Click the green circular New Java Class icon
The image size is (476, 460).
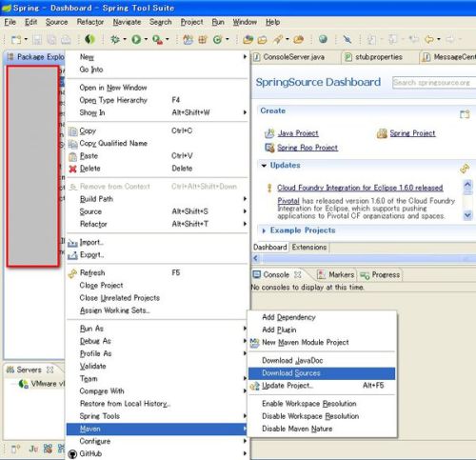tap(218, 40)
